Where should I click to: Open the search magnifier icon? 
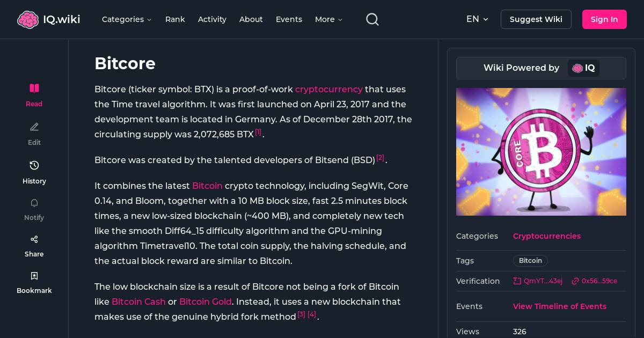point(372,19)
